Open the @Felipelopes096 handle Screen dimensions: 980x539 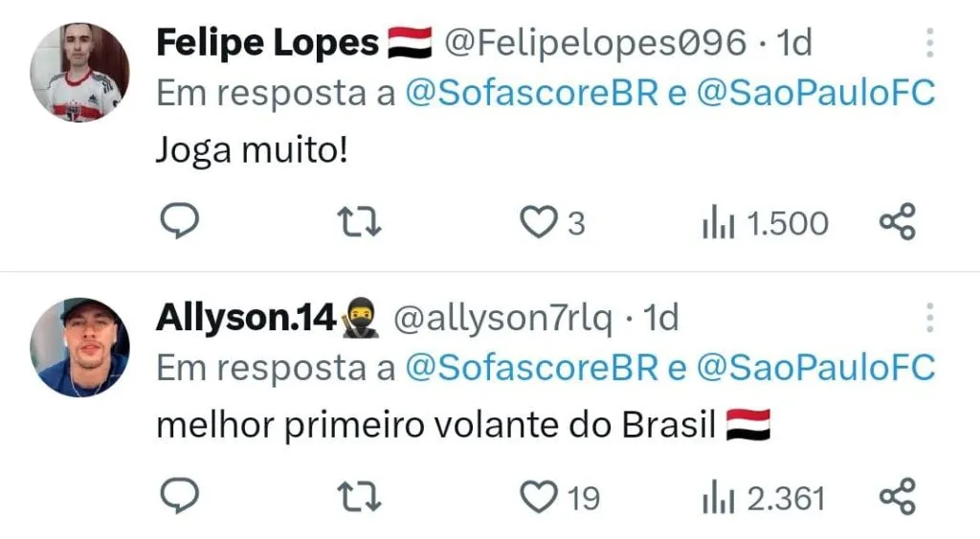pyautogui.click(x=595, y=43)
